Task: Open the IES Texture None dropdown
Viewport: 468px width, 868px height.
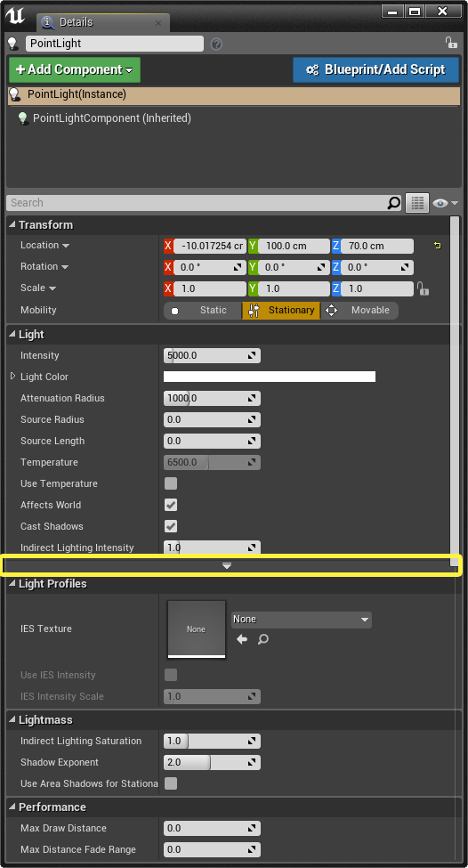Action: [x=302, y=620]
